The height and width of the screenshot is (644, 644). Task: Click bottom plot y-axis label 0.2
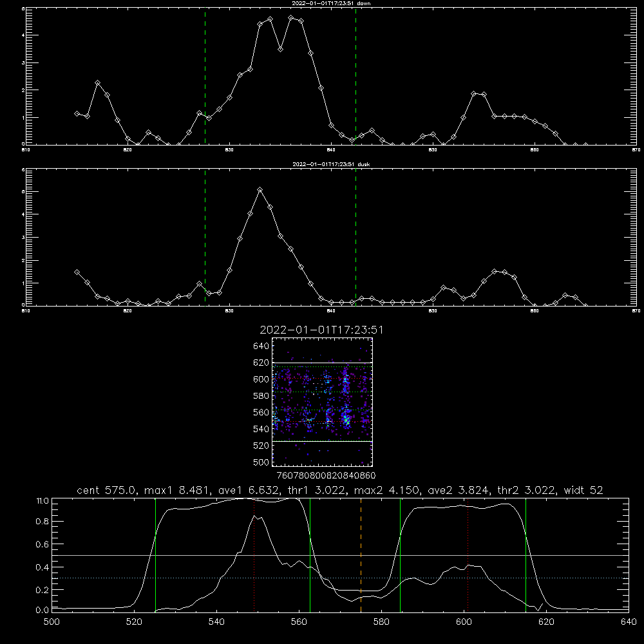[43, 590]
